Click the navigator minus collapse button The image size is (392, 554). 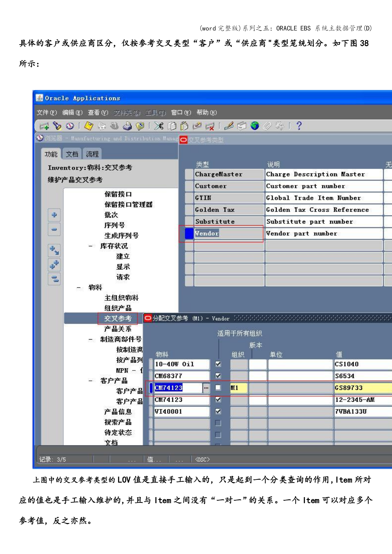pos(54,229)
